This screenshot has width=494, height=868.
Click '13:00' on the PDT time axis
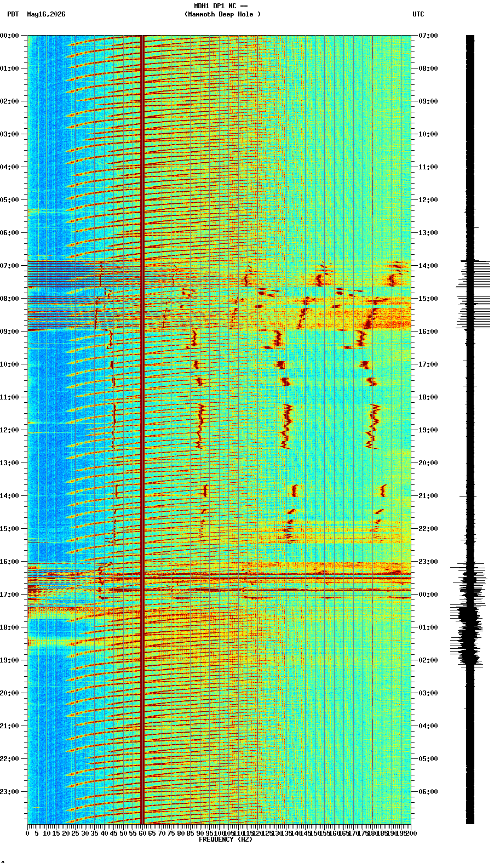[x=9, y=463]
